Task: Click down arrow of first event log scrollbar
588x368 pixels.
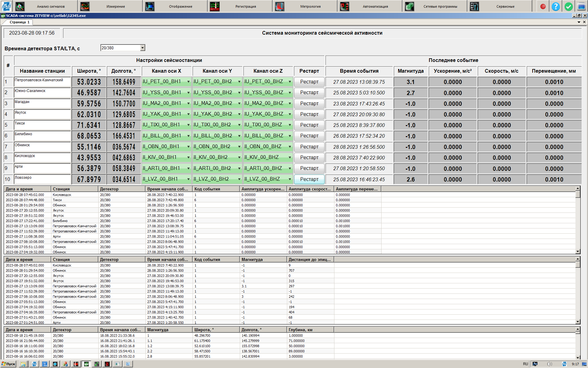Action: pyautogui.click(x=578, y=251)
